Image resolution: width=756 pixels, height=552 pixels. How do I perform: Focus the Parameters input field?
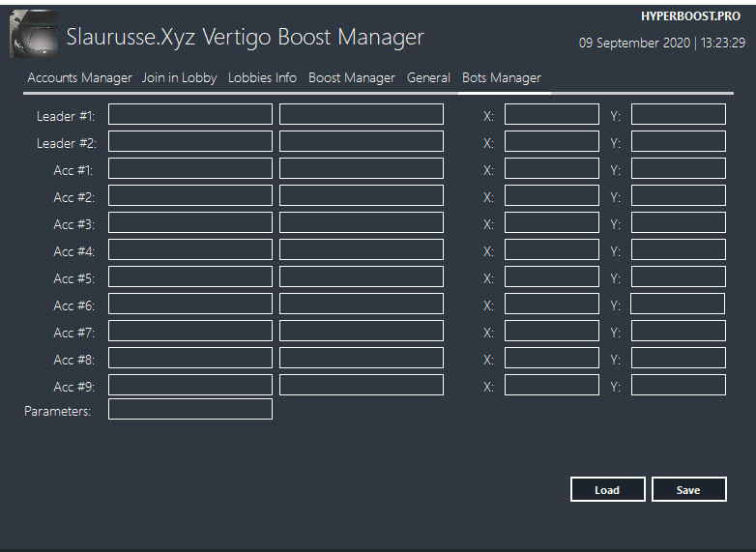point(190,410)
